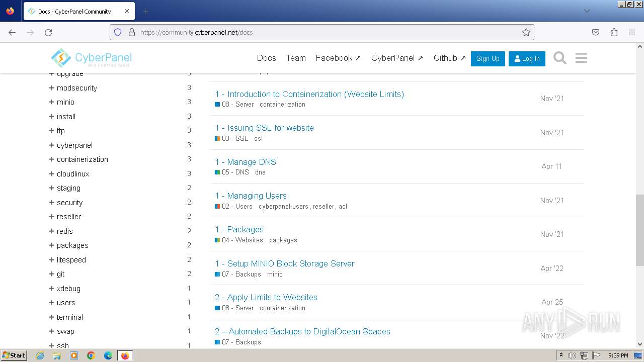Open the Firefox application menu
644x362 pixels.
[632, 32]
